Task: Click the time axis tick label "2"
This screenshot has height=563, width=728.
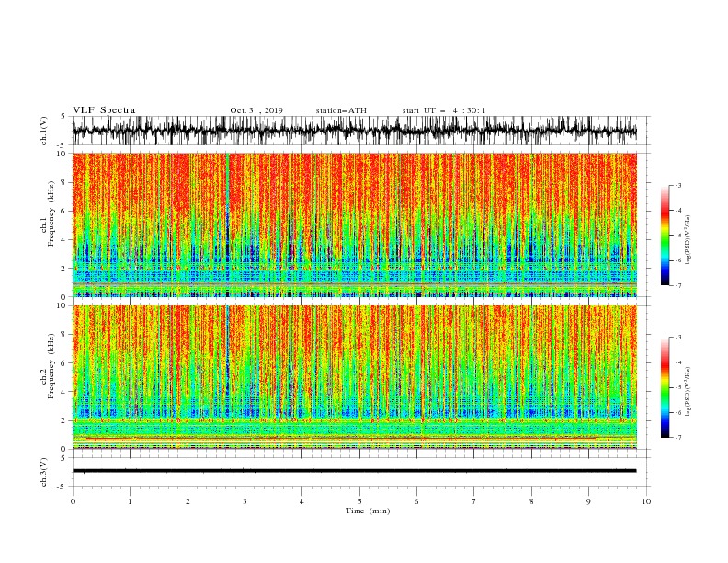Action: pos(188,501)
